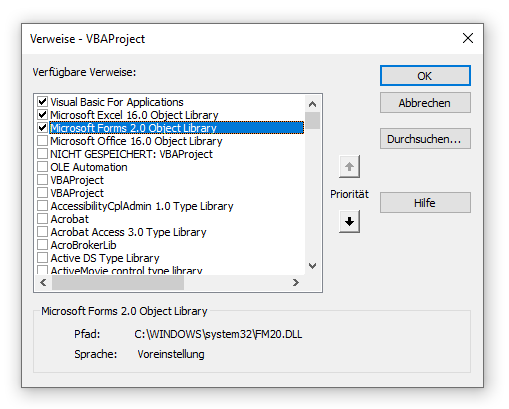This screenshot has height=409, width=509.
Task: Move reference priority up with arrow button
Action: click(x=349, y=166)
